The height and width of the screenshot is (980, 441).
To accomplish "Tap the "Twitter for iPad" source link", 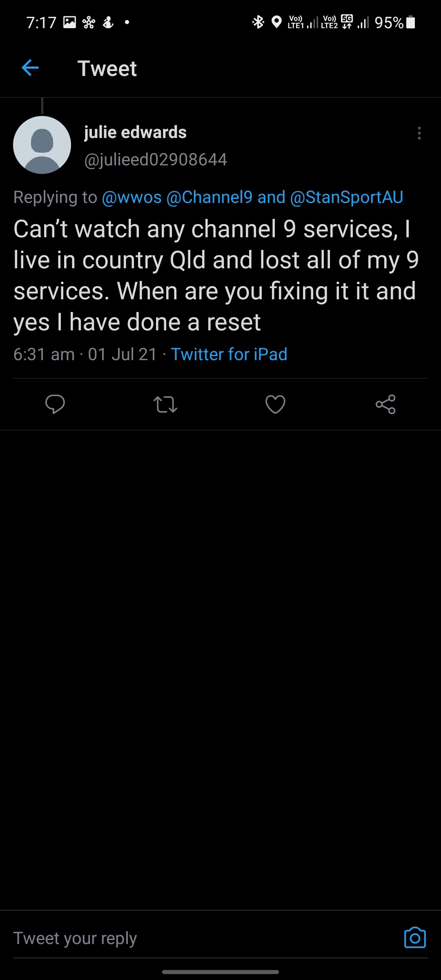I will [x=229, y=354].
